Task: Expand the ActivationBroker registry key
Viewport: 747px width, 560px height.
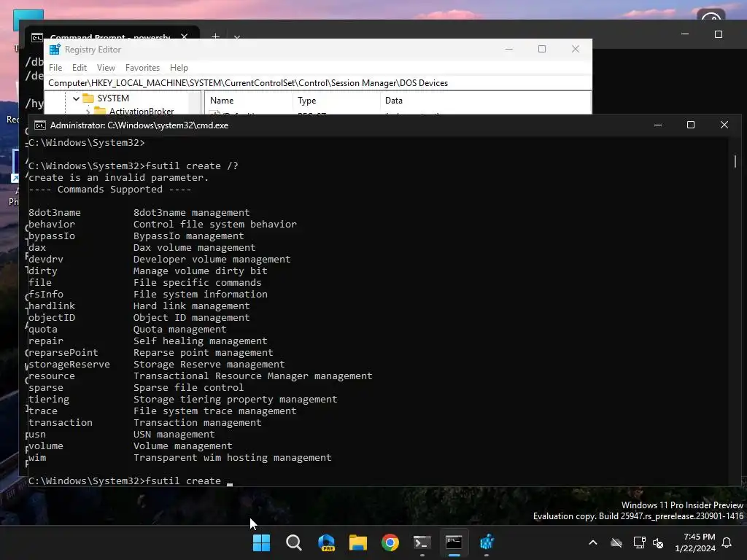Action: (x=88, y=112)
